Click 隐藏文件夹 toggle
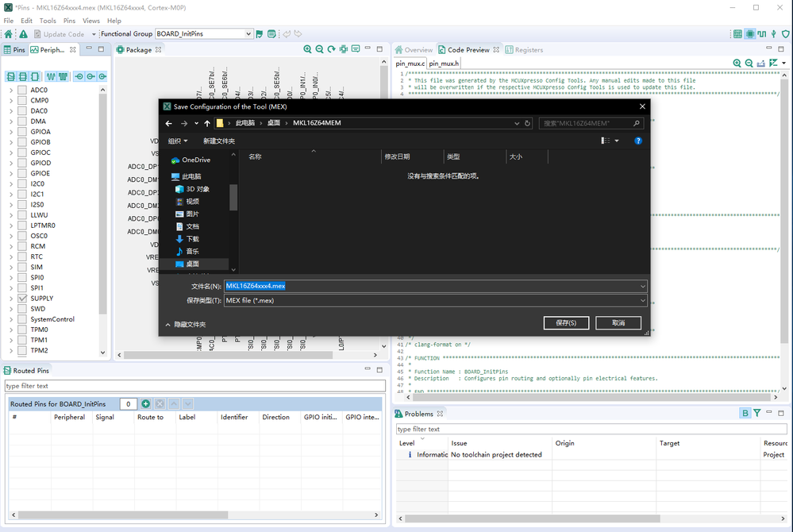 coord(186,324)
